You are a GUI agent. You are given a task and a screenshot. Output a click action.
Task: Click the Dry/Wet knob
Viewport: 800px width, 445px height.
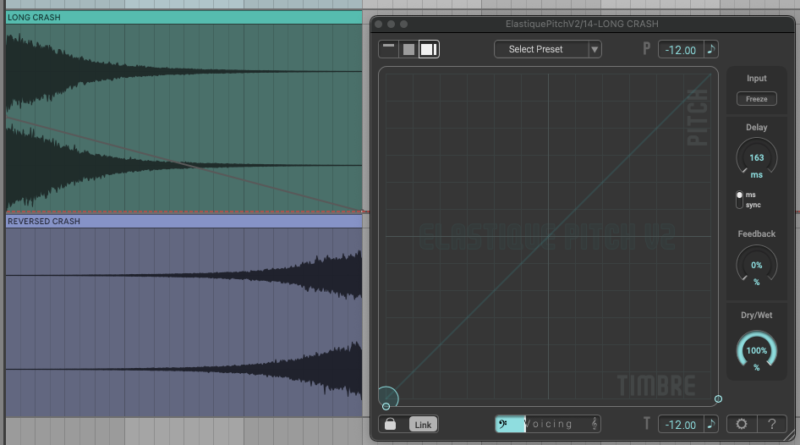pyautogui.click(x=756, y=350)
